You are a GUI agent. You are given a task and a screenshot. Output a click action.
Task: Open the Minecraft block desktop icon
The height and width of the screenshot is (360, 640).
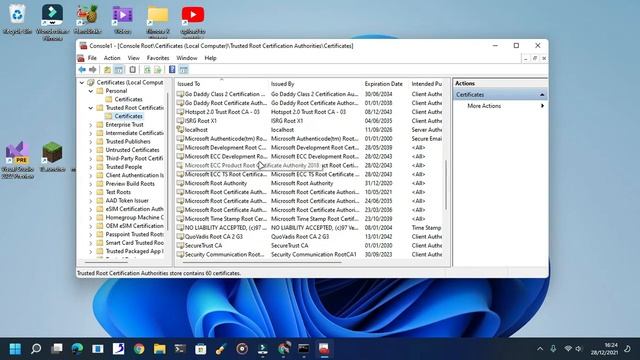[x=53, y=156]
